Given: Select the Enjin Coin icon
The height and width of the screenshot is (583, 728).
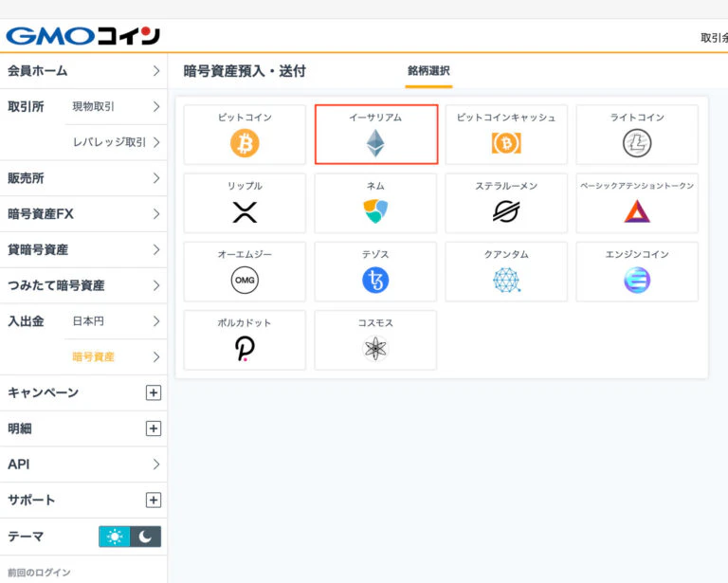Looking at the screenshot, I should [637, 280].
